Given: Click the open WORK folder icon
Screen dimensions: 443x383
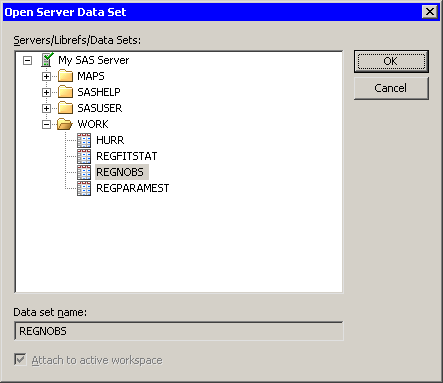Looking at the screenshot, I should [x=65, y=124].
